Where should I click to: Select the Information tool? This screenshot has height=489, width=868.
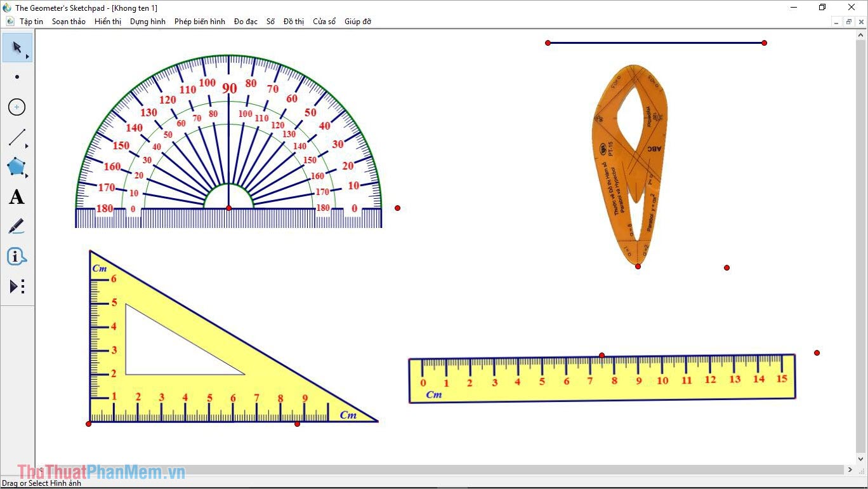pyautogui.click(x=16, y=257)
